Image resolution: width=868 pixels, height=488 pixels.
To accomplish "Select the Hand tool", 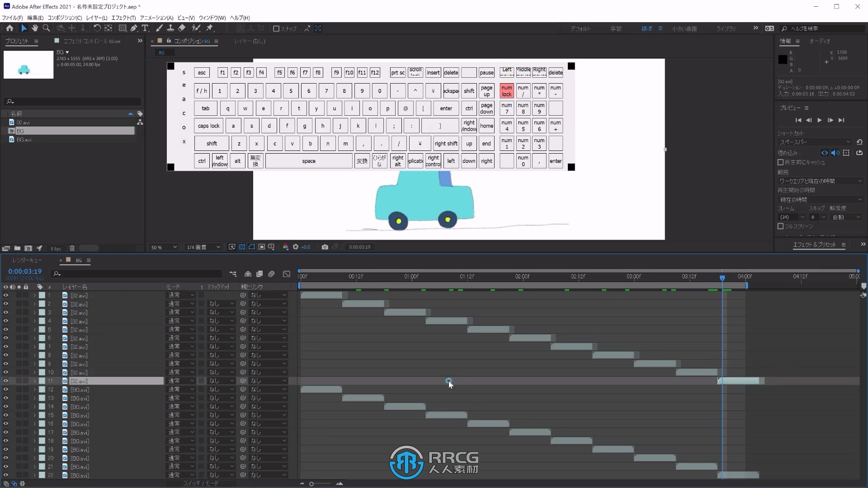I will coord(35,28).
